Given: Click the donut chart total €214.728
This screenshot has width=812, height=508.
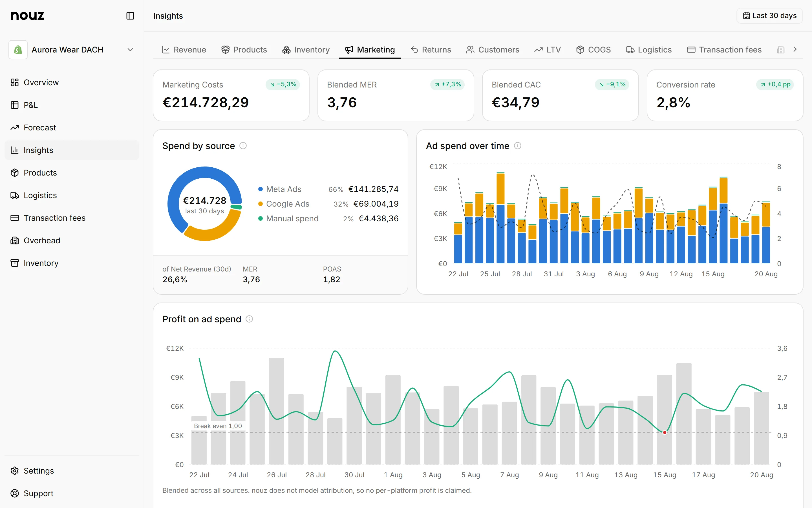Looking at the screenshot, I should click(x=205, y=201).
